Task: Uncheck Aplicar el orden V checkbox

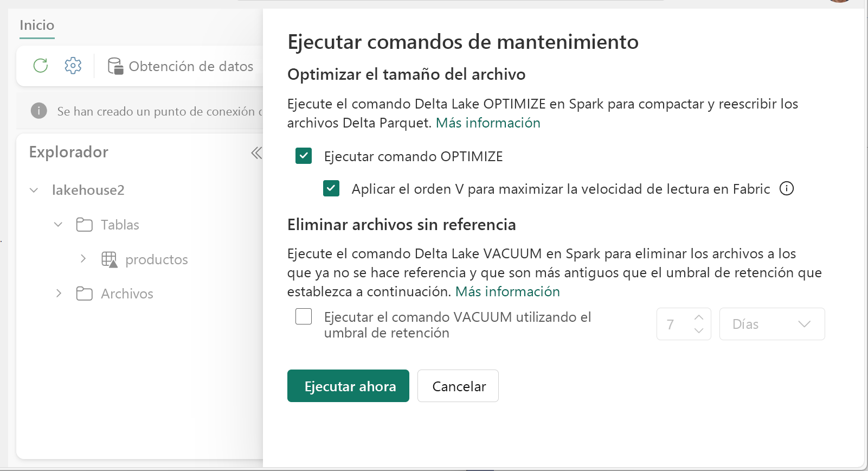Action: pos(331,188)
